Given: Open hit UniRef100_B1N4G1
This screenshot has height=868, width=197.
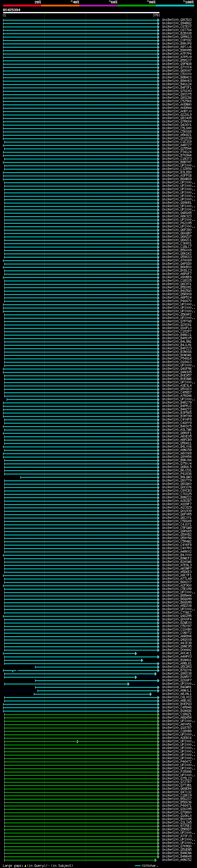Looking at the screenshot, I should pos(177,660).
